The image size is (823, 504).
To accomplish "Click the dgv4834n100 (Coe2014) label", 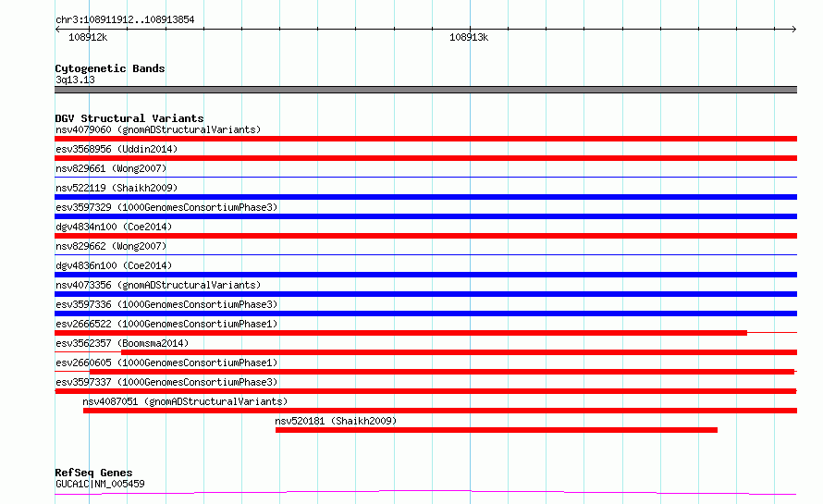I will click(x=114, y=227).
